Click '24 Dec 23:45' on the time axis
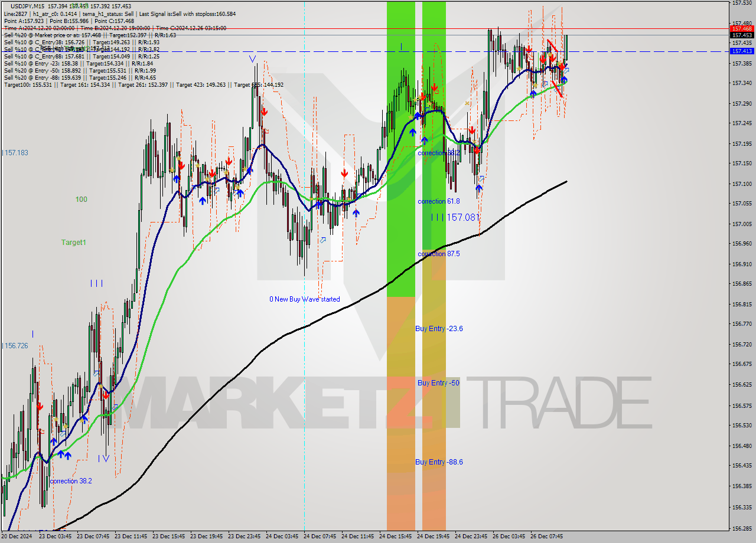This screenshot has width=756, height=543. click(471, 537)
